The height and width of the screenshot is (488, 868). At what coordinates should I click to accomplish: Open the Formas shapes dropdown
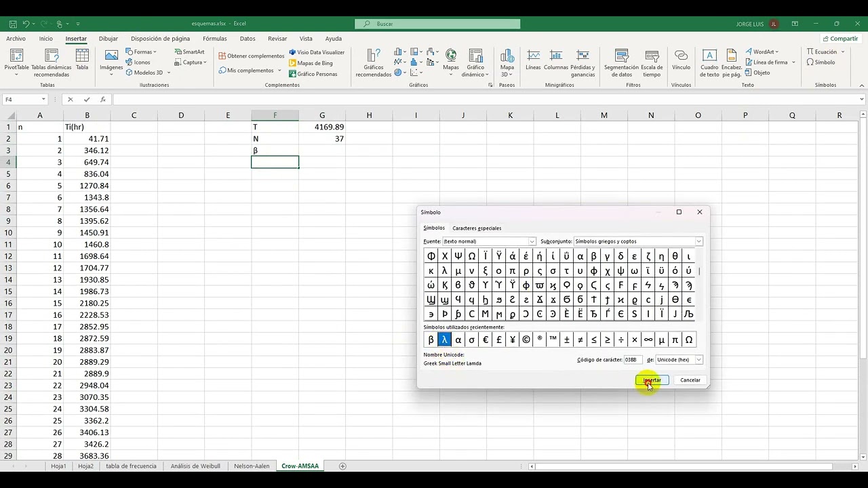pos(141,52)
